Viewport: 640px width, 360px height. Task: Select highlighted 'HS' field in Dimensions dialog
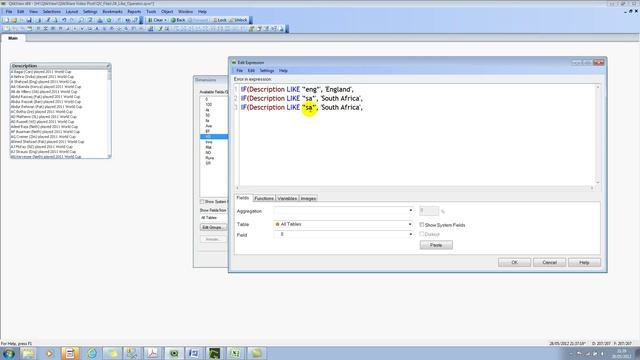pos(214,137)
